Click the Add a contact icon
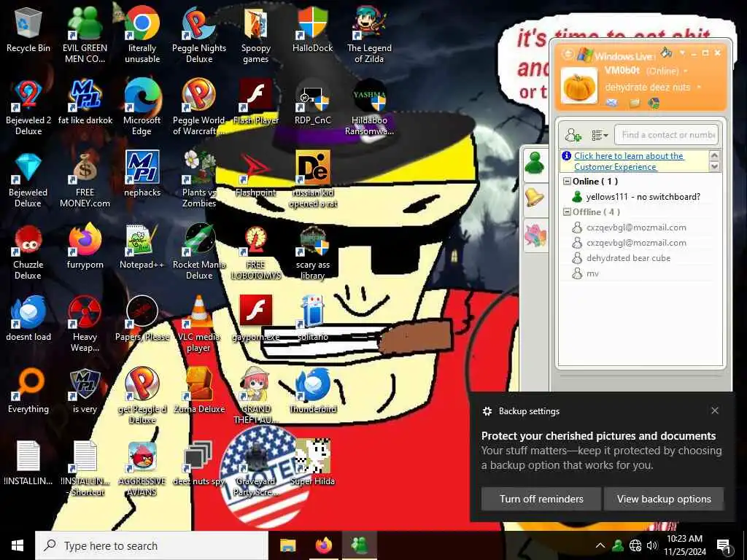This screenshot has width=747, height=560. tap(573, 135)
